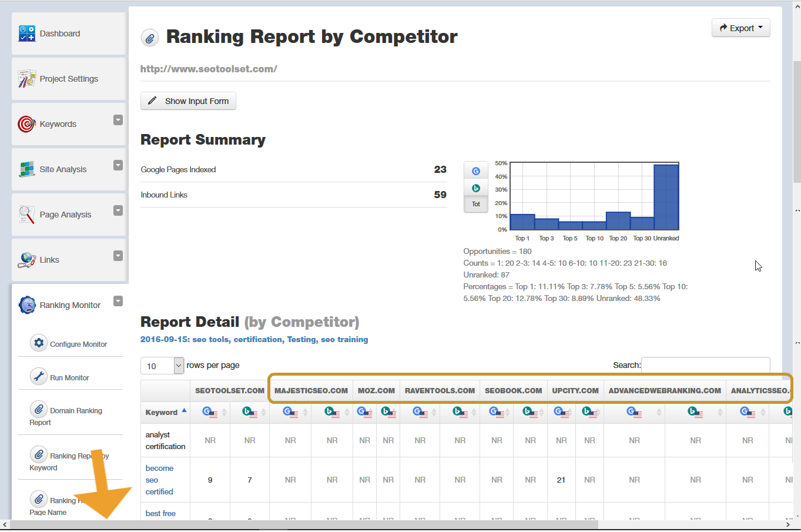Expand the Page Analysis dropdown arrow
This screenshot has width=801, height=532.
tap(118, 210)
